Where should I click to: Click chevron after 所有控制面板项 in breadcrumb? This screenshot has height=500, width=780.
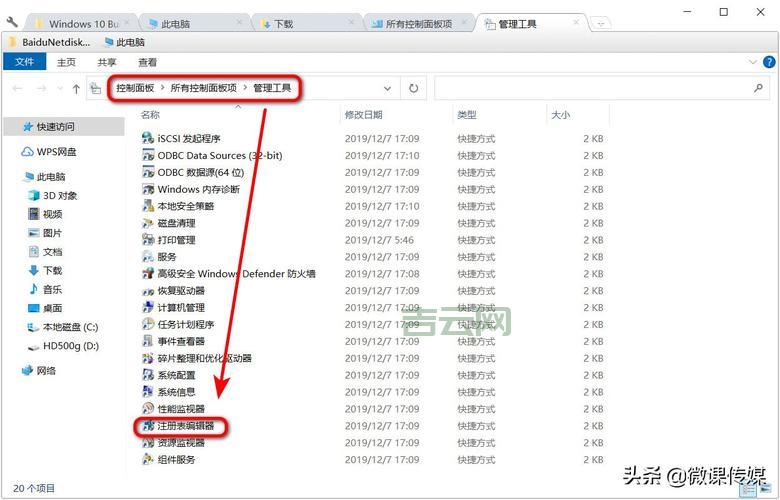pyautogui.click(x=245, y=88)
